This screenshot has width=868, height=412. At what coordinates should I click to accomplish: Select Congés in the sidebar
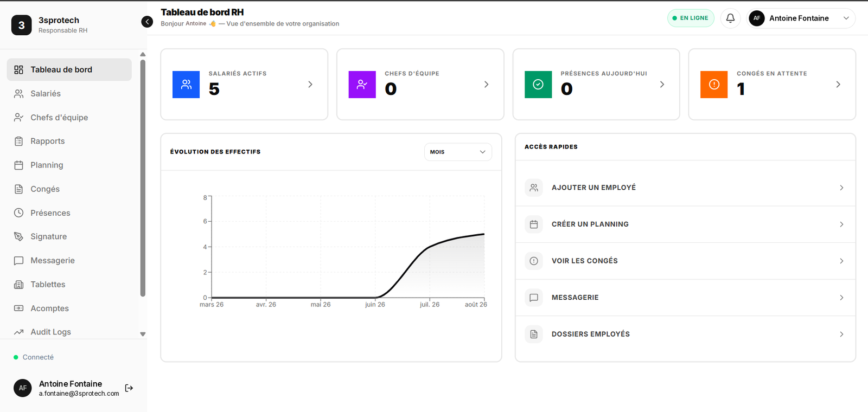click(69, 189)
